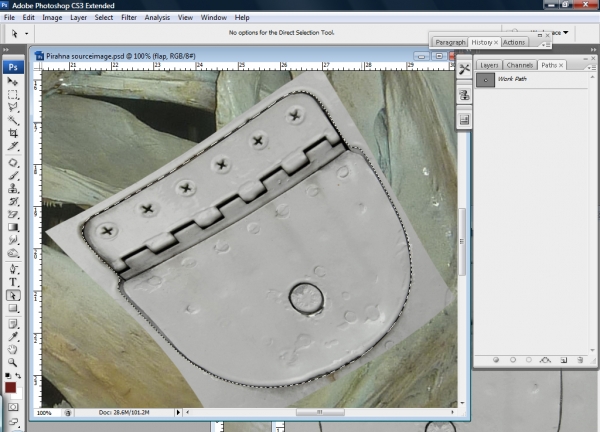Switch to the Channels tab

520,65
